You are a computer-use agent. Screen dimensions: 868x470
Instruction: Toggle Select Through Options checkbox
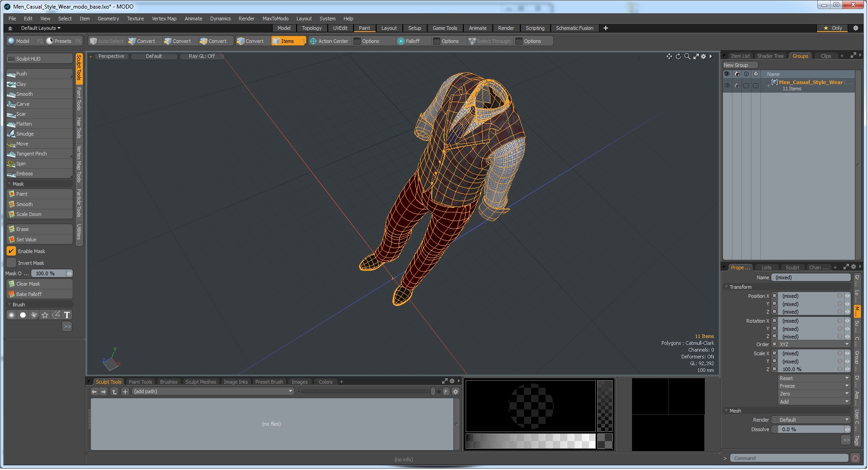click(519, 41)
